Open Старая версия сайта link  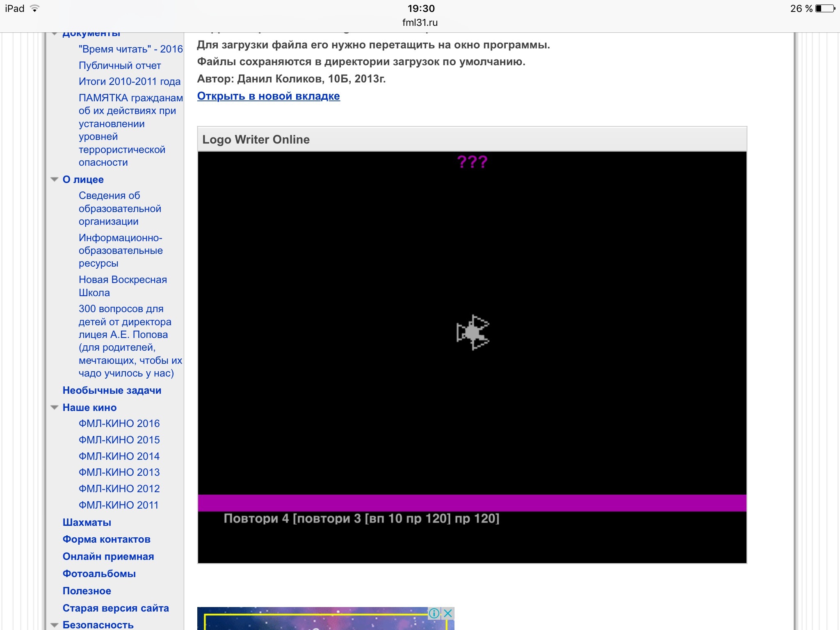[x=116, y=608]
